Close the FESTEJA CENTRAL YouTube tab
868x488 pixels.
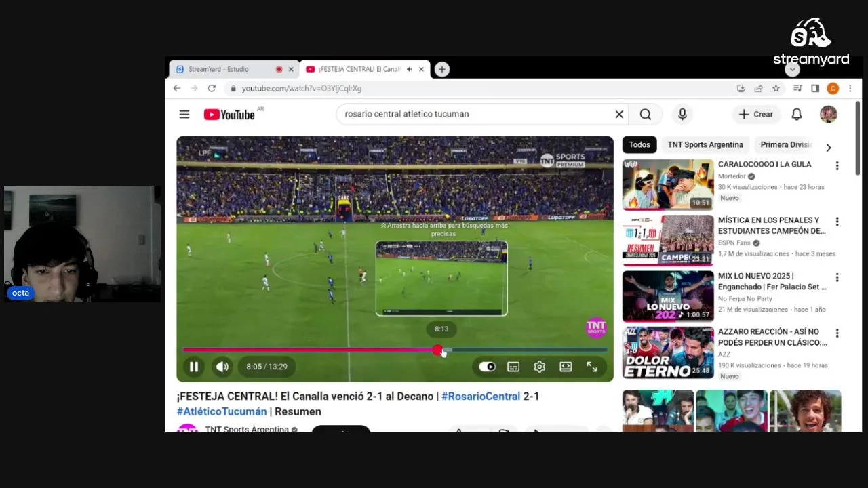pos(421,69)
